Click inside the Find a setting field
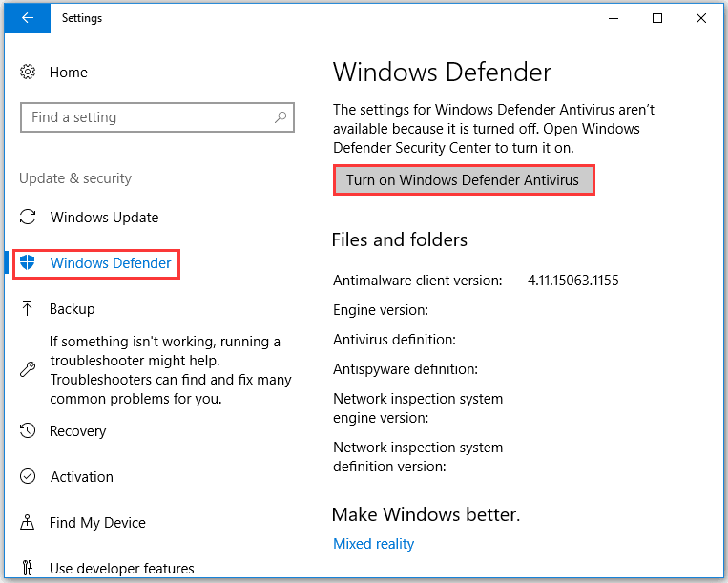Viewport: 728px width, 583px height. click(156, 117)
